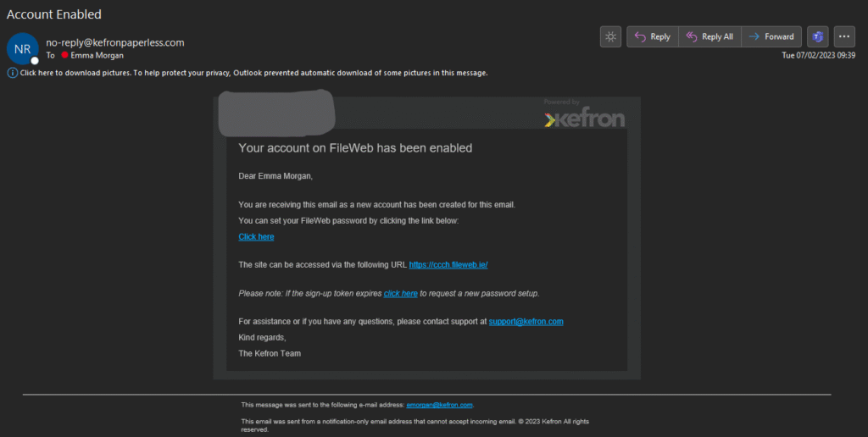Select the sender address no-reply@kefronpaperless.com

click(x=115, y=42)
